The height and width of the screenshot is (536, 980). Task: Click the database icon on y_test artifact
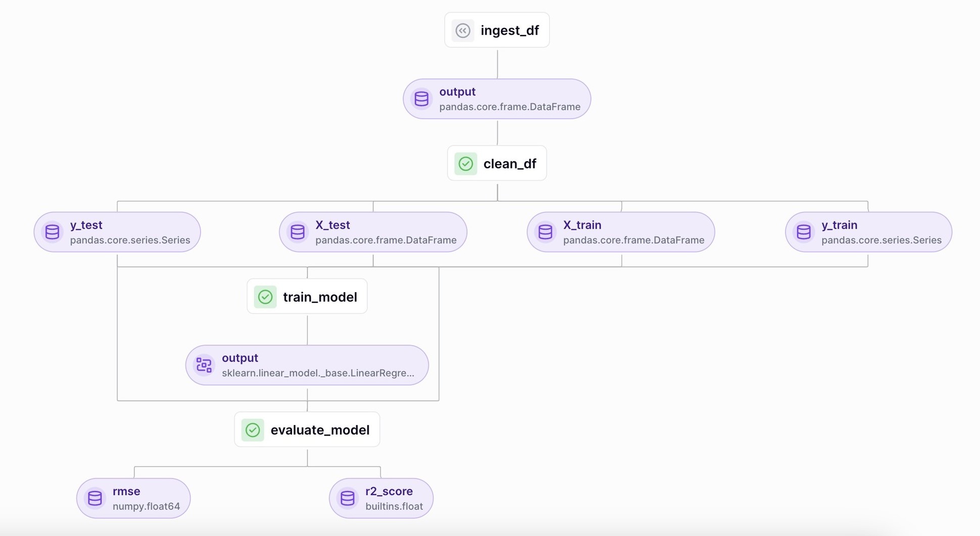tap(52, 232)
